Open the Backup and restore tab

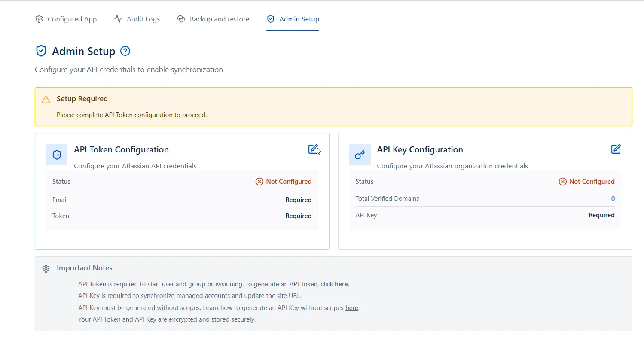click(x=213, y=19)
